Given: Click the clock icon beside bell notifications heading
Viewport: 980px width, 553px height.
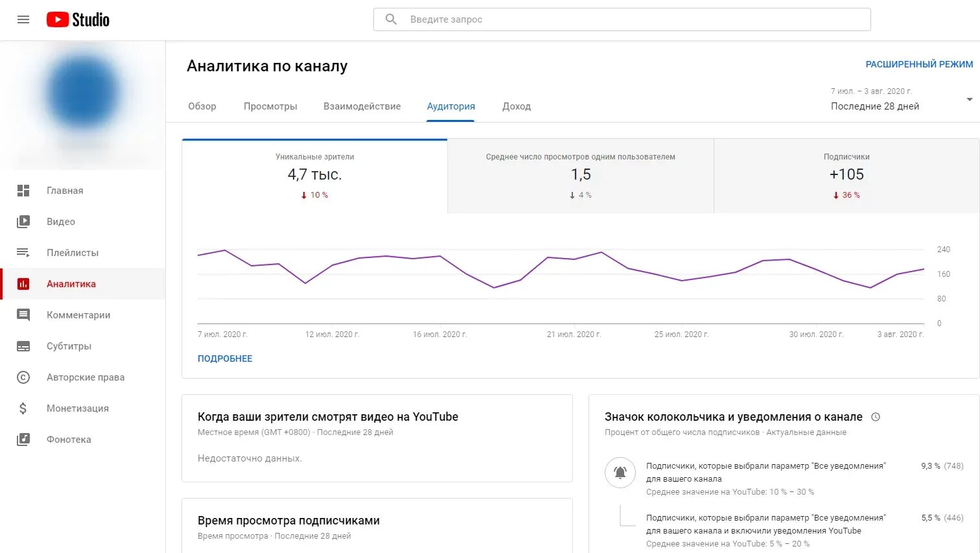Looking at the screenshot, I should coord(876,417).
